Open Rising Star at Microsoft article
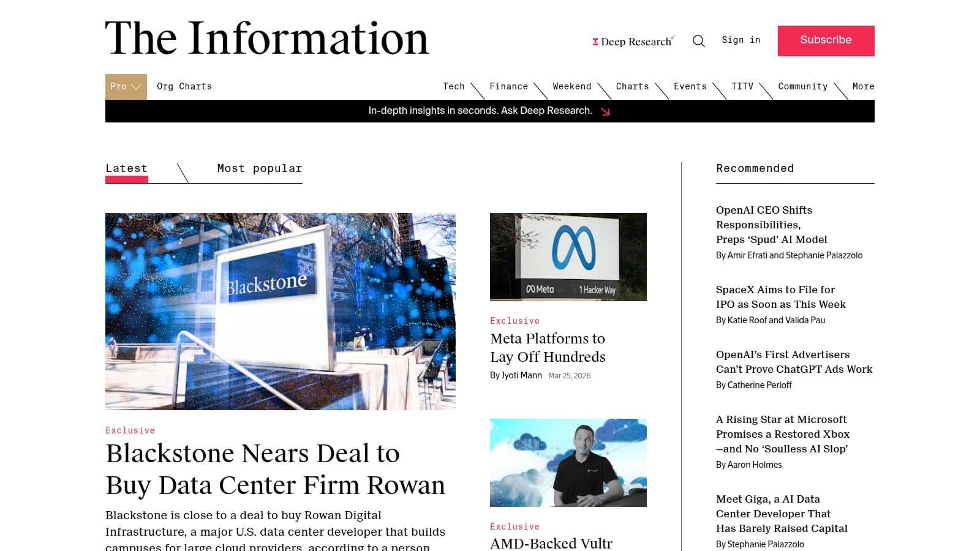Viewport: 980px width, 551px height. (x=783, y=434)
